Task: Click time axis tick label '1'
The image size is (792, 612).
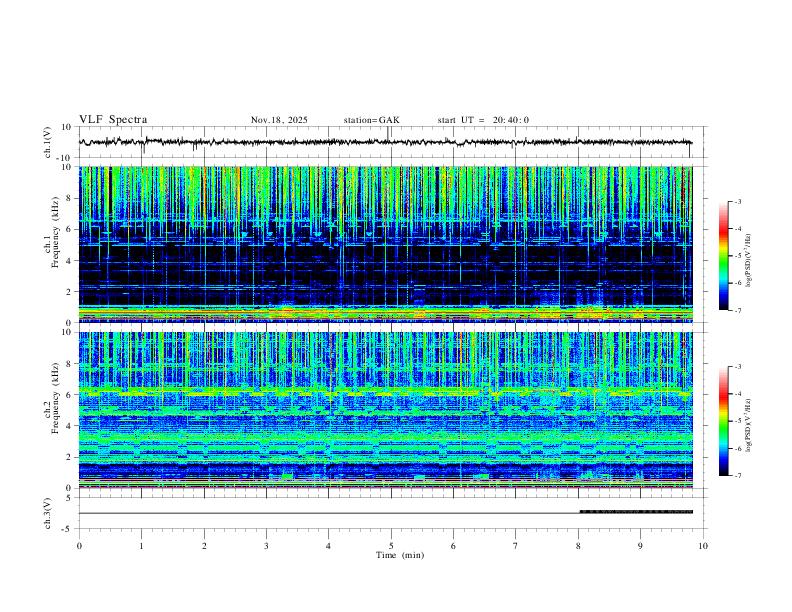Action: pyautogui.click(x=141, y=546)
